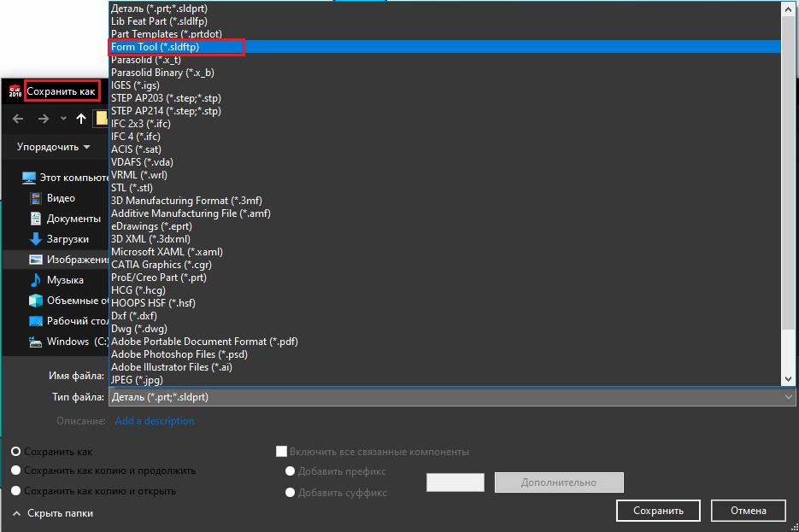Viewport: 799px width, 532px height.
Task: Click the Документы folder icon
Action: (36, 219)
